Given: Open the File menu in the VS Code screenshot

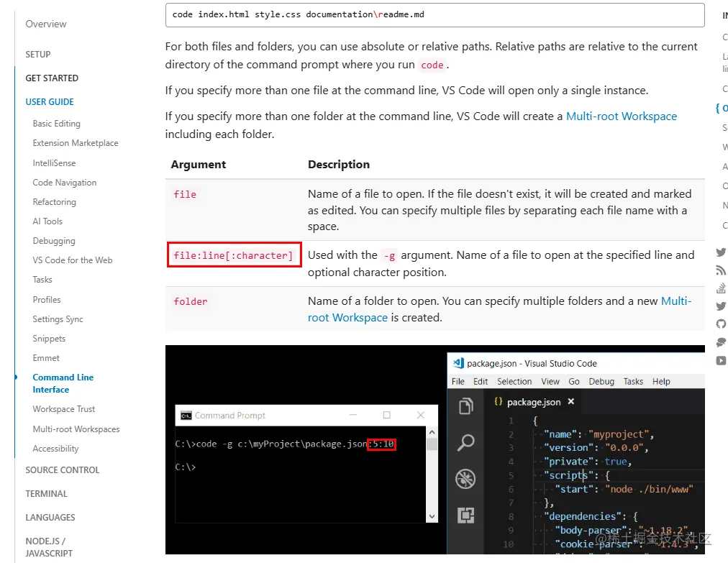Looking at the screenshot, I should click(x=458, y=381).
